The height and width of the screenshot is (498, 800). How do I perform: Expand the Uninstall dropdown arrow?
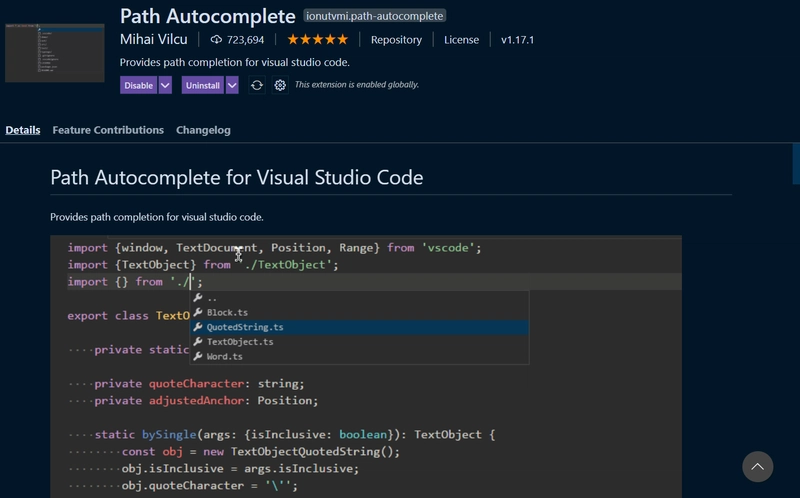click(232, 85)
